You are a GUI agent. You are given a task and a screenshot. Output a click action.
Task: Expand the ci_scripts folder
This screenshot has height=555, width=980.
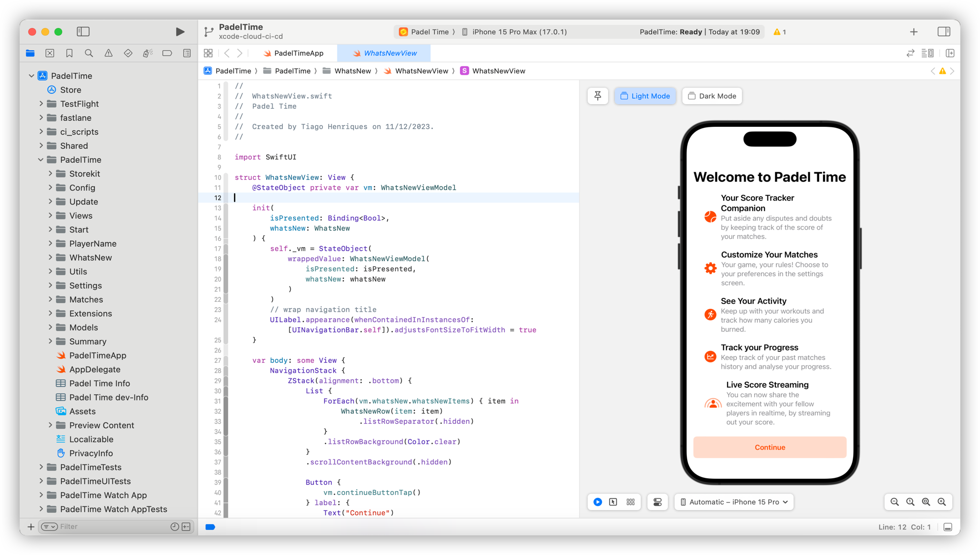[41, 132]
